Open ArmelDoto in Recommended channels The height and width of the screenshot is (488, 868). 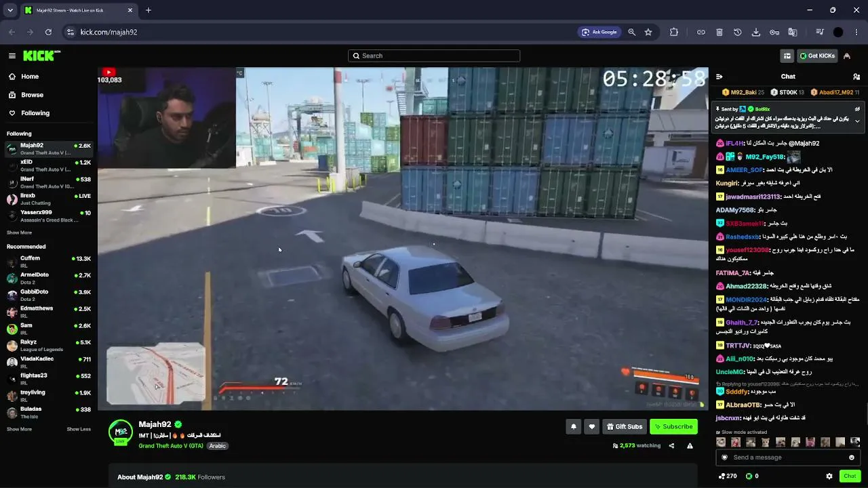point(49,279)
